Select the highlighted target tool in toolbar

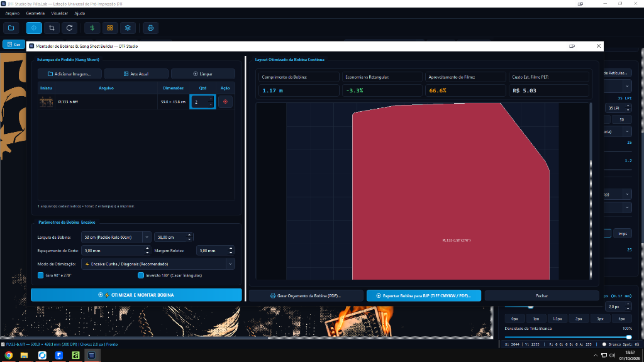pos(34,28)
